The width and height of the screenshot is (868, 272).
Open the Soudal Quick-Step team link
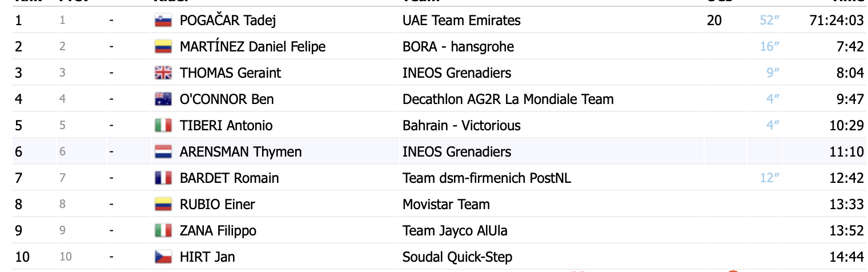tap(457, 257)
